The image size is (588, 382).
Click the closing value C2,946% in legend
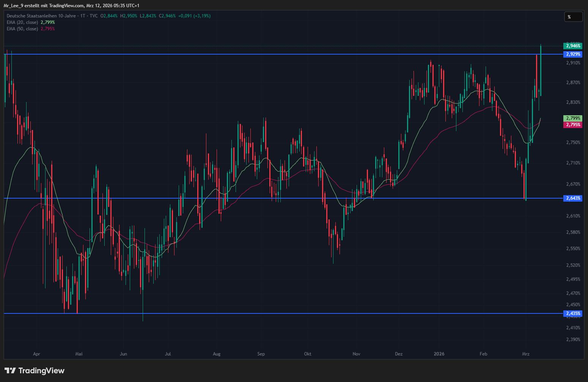[x=167, y=16]
